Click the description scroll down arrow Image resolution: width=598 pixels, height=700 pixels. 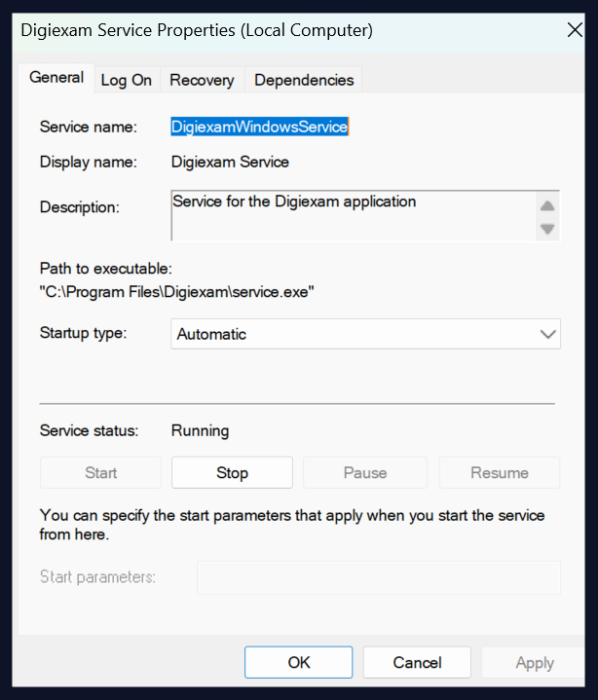point(547,229)
